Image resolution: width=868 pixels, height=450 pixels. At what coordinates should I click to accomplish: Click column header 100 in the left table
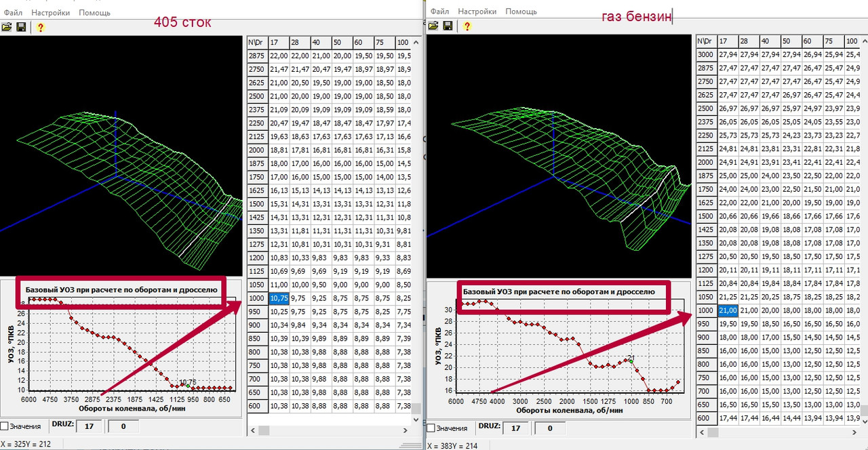(x=403, y=42)
